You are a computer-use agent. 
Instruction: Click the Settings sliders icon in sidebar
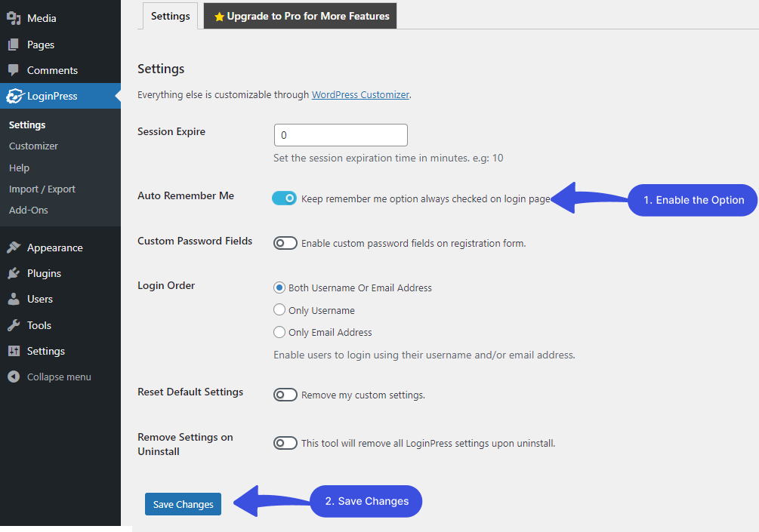pos(14,351)
